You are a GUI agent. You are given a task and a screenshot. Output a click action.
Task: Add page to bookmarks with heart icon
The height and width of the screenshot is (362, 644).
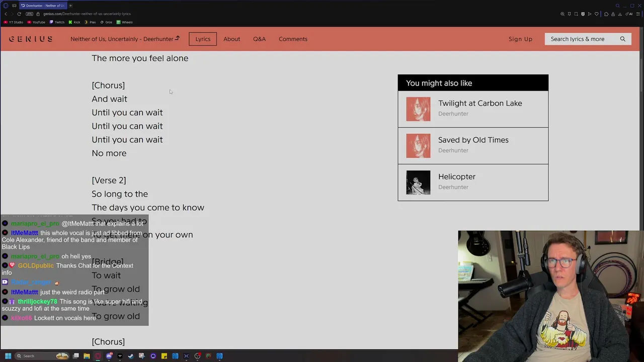(x=597, y=14)
